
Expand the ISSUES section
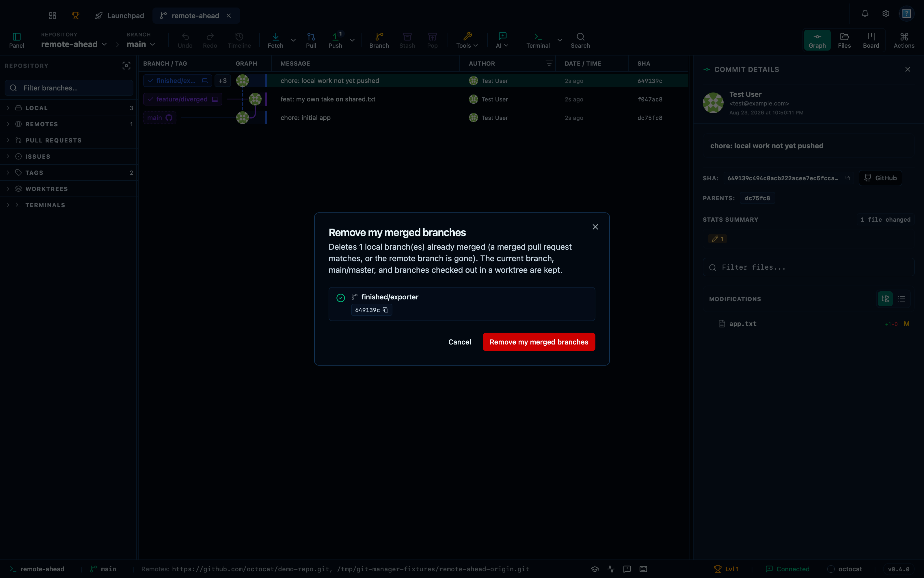click(x=69, y=157)
